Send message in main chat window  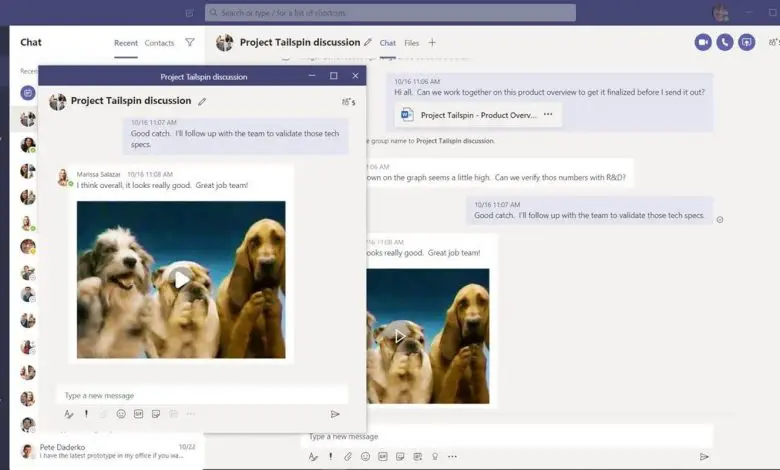tap(704, 457)
